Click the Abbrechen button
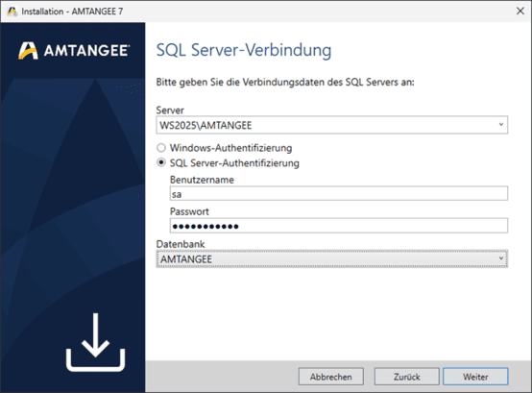532x393 pixels. point(330,377)
